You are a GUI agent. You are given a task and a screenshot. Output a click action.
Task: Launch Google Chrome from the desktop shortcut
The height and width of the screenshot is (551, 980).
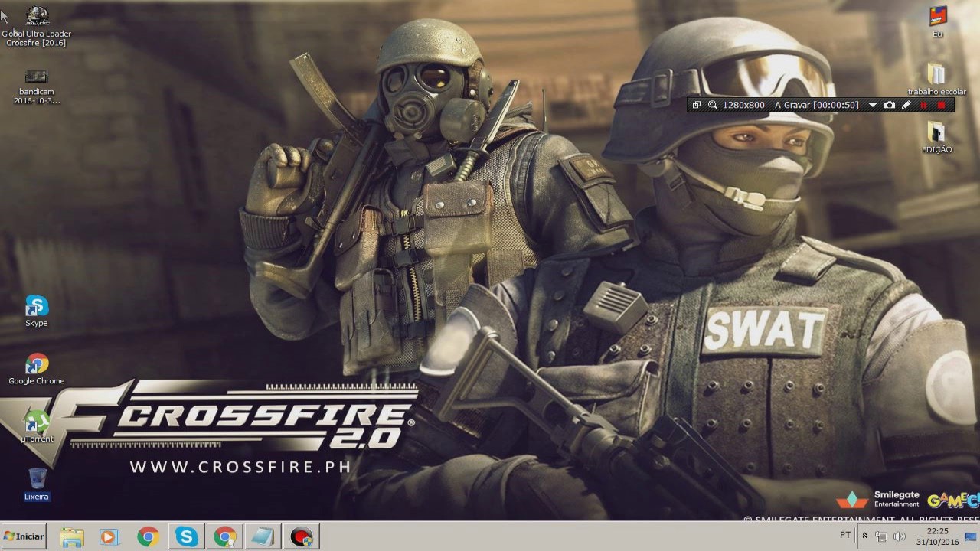pos(36,369)
